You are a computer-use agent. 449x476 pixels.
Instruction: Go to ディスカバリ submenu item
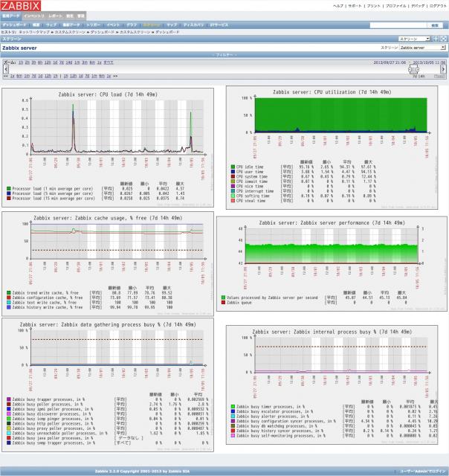pos(193,25)
